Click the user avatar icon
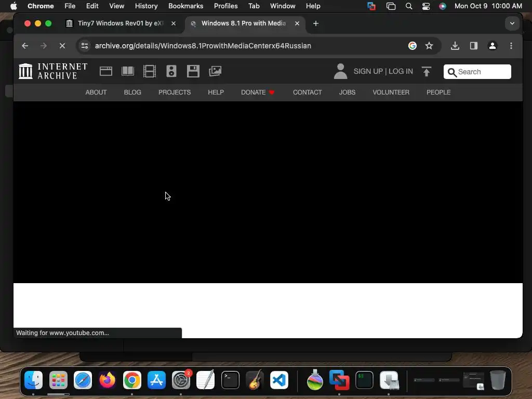The height and width of the screenshot is (399, 532). [x=340, y=71]
